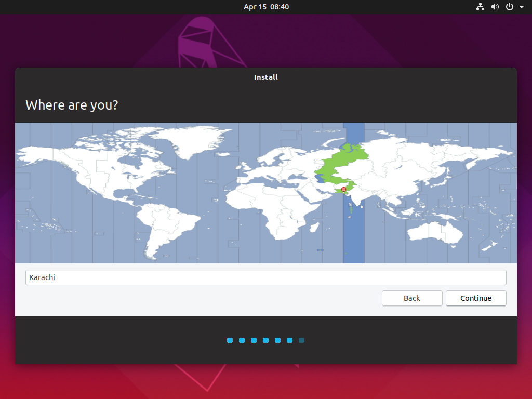Select Australia on the timezone map

click(x=434, y=232)
